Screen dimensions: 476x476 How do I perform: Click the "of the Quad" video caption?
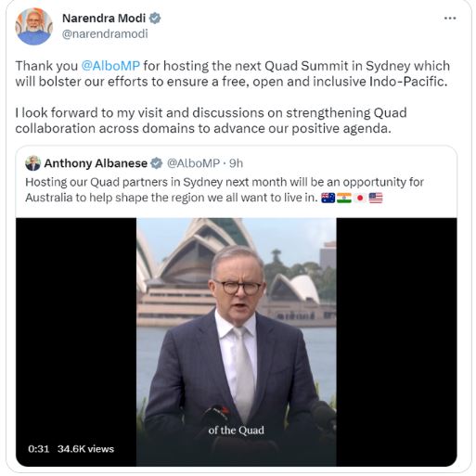tap(237, 431)
